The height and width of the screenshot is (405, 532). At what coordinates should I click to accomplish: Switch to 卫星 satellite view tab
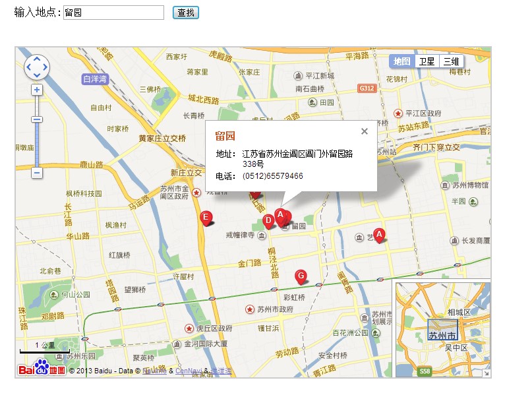427,61
